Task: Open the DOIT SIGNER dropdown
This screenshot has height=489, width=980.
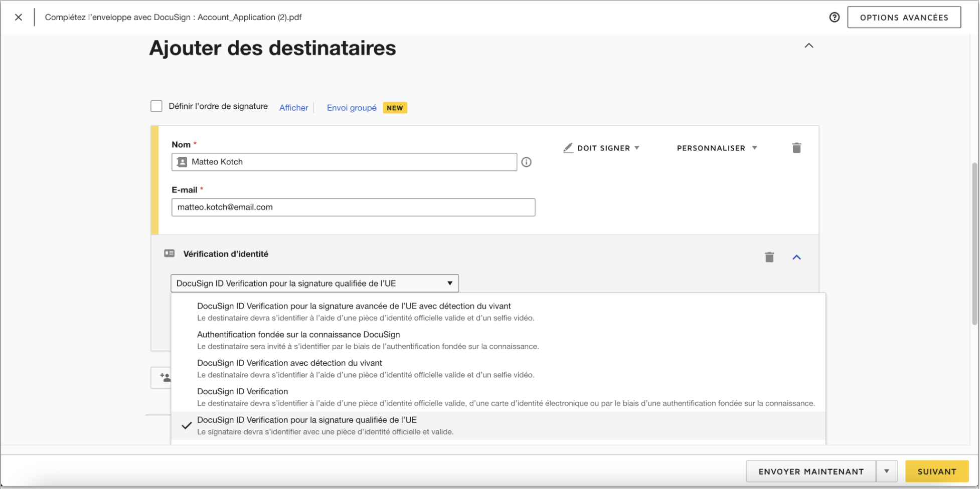Action: (x=602, y=148)
